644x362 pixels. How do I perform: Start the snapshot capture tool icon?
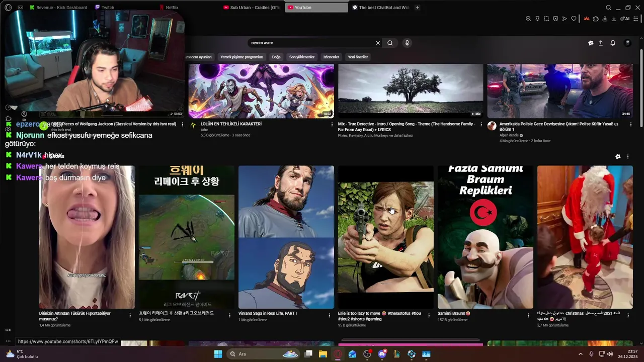pos(546,19)
